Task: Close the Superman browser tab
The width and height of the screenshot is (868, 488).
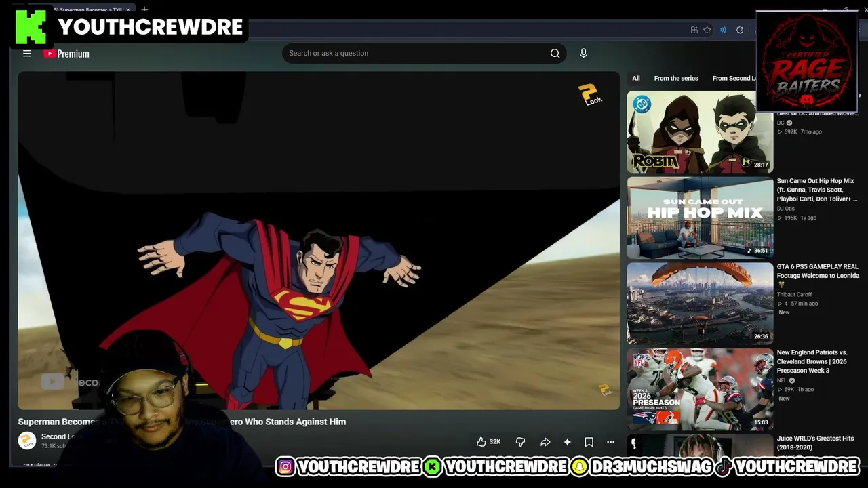Action: [x=128, y=10]
